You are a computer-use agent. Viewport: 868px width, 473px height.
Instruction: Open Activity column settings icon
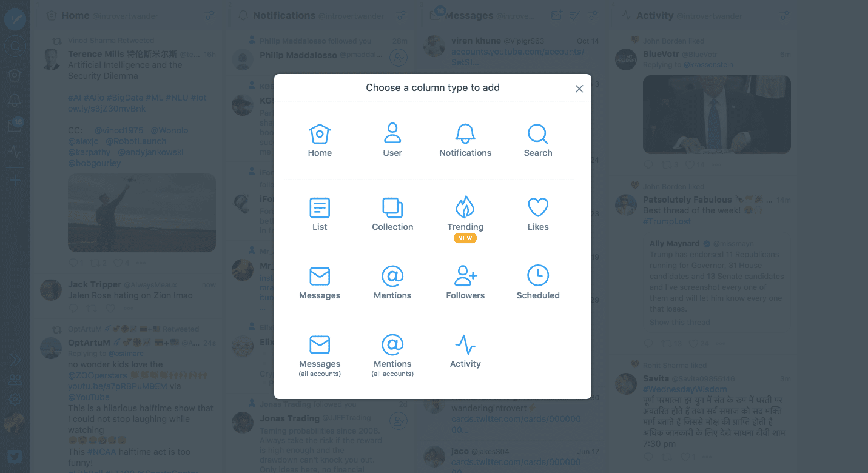[784, 16]
